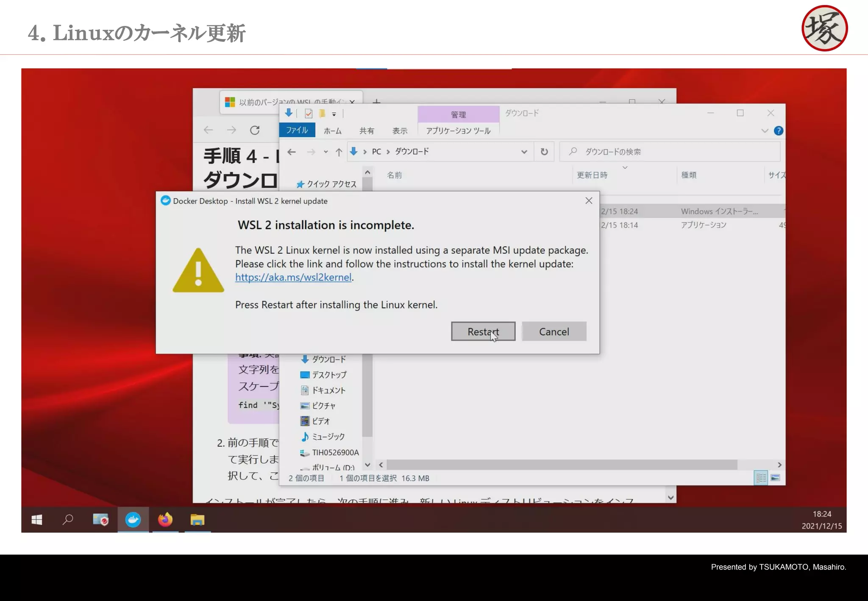868x601 pixels.
Task: Open the 表示 ribbon tab
Action: click(400, 131)
